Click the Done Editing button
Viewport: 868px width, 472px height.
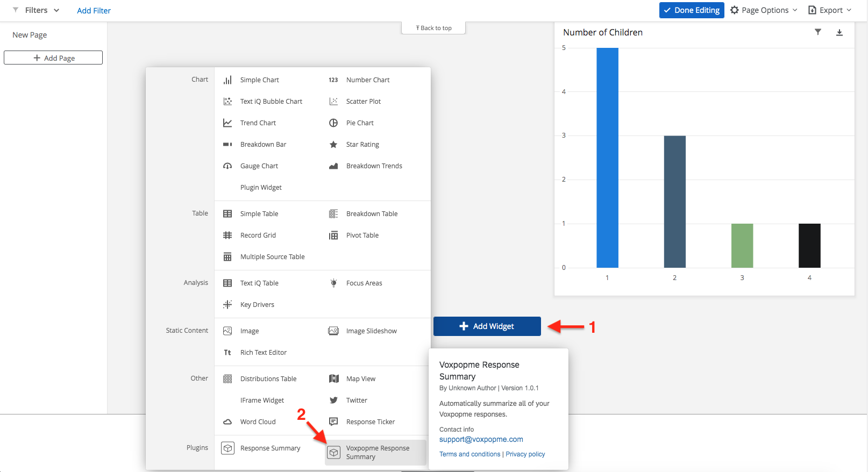pyautogui.click(x=692, y=10)
